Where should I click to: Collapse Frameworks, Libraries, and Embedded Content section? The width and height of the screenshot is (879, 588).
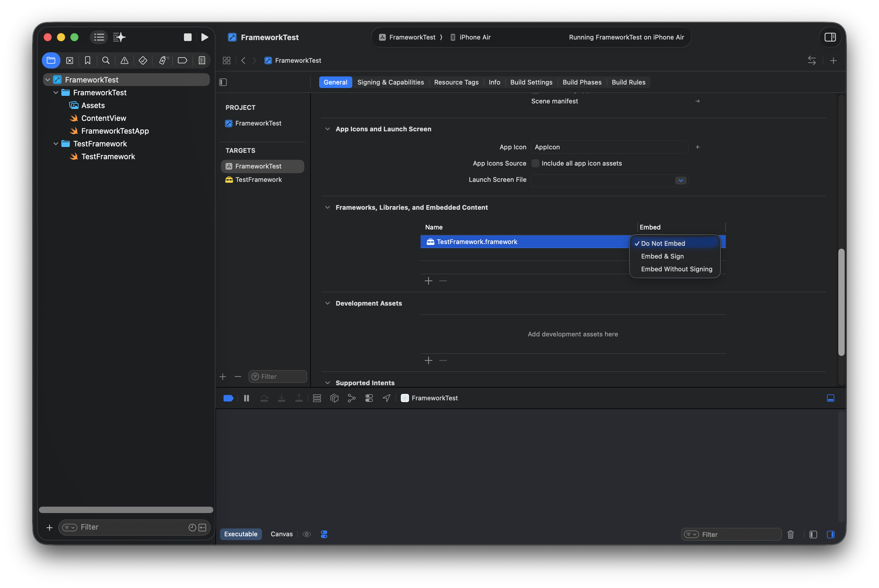pos(328,207)
